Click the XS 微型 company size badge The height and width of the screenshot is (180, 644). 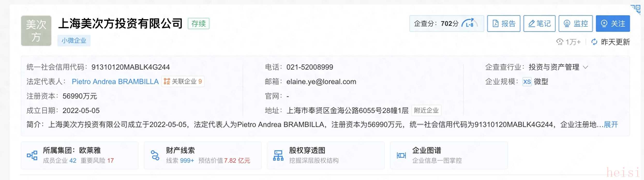click(535, 82)
